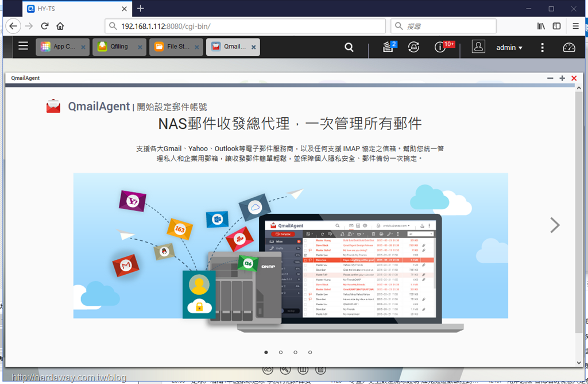
Task: Select the fourth carousel page dot
Action: click(x=310, y=352)
